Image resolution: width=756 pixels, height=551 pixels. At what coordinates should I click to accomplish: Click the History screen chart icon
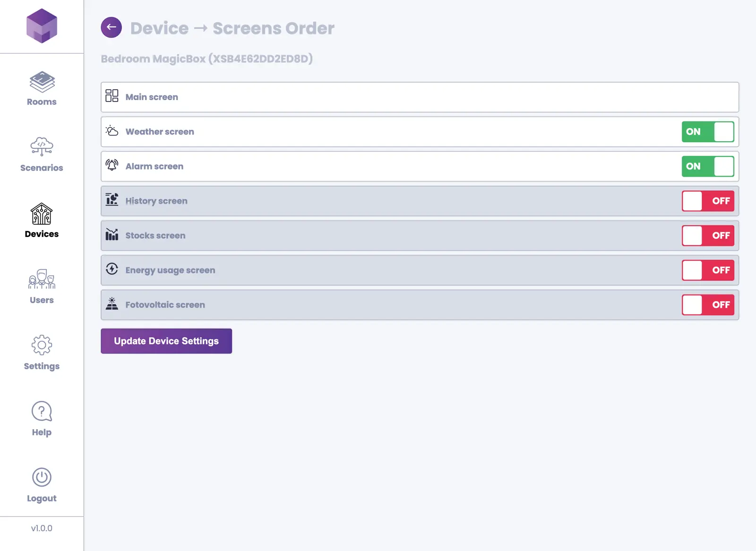click(x=112, y=200)
